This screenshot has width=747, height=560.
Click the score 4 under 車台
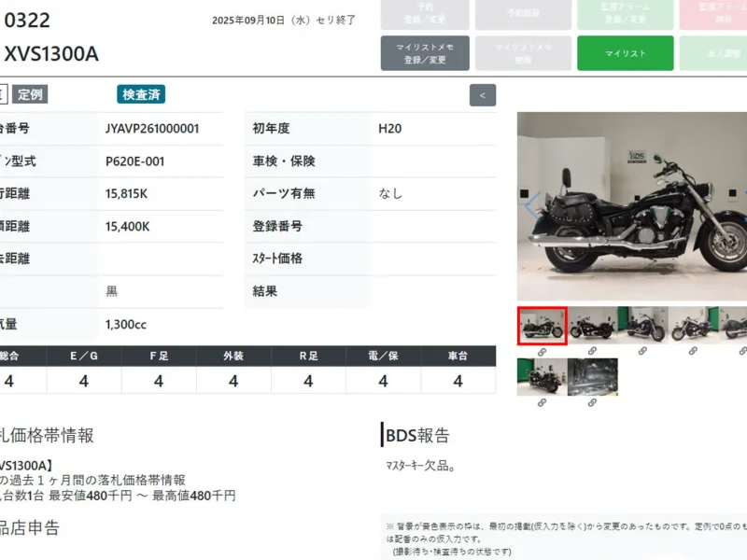tap(458, 381)
